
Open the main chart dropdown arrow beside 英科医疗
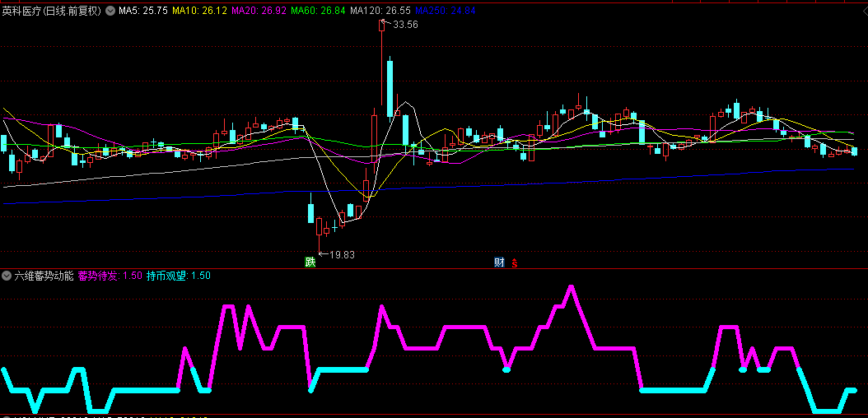(x=110, y=11)
